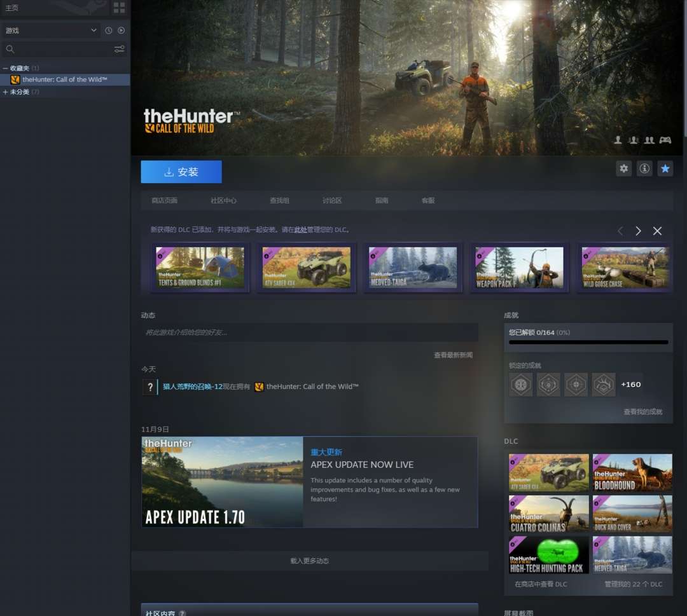Open the game settings gear icon
687x616 pixels.
[623, 168]
